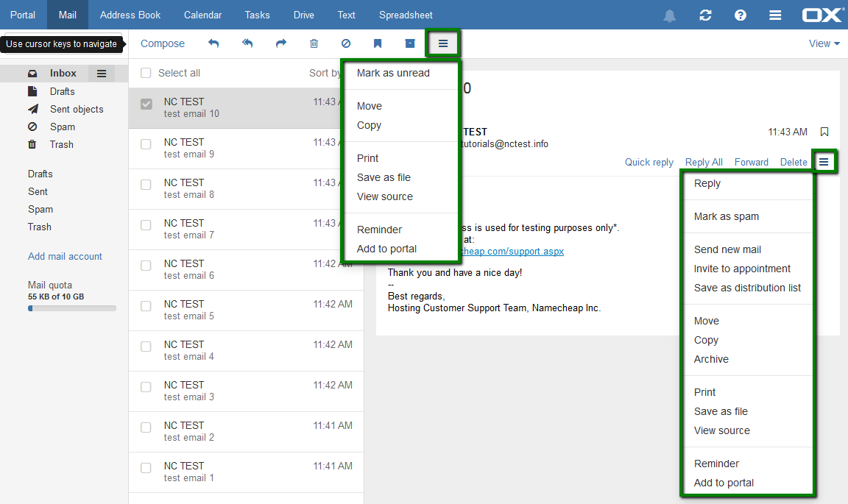This screenshot has height=504, width=848.
Task: Open the test email 2 message row
Action: (x=246, y=432)
